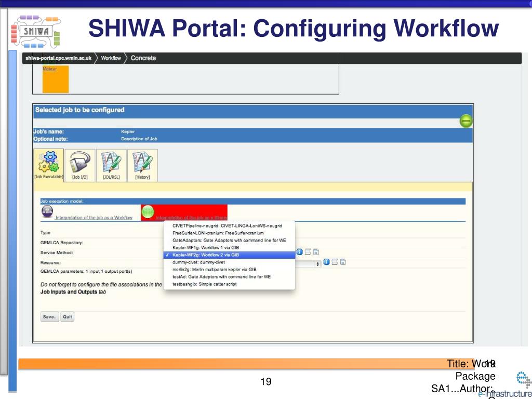The image size is (532, 399).
Task: Select Kepler-WF1g: Workflow 1 via GIB
Action: 229,248
